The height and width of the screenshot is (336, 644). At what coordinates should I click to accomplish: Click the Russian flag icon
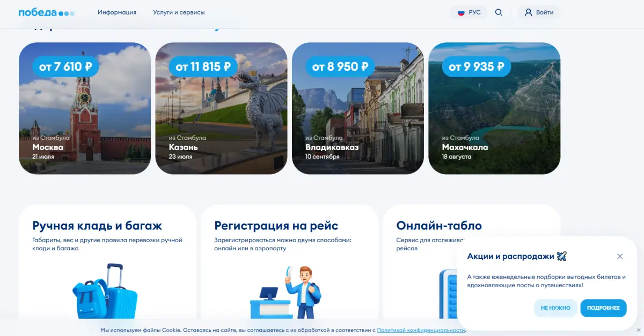tap(461, 12)
